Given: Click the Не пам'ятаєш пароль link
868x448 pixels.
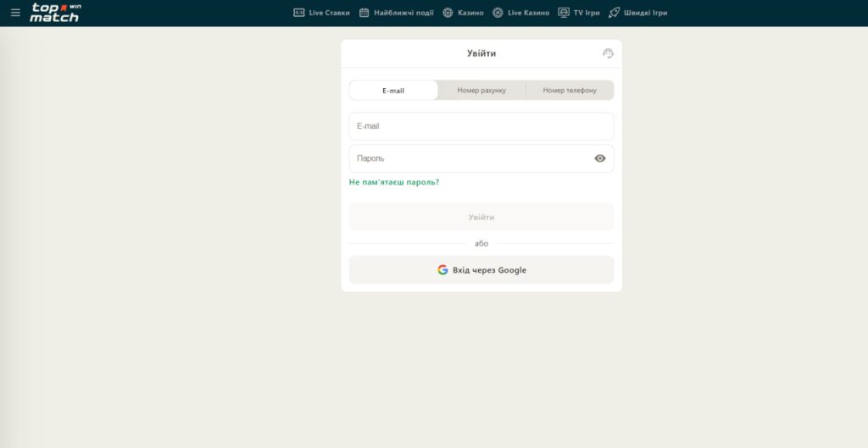Looking at the screenshot, I should 394,182.
